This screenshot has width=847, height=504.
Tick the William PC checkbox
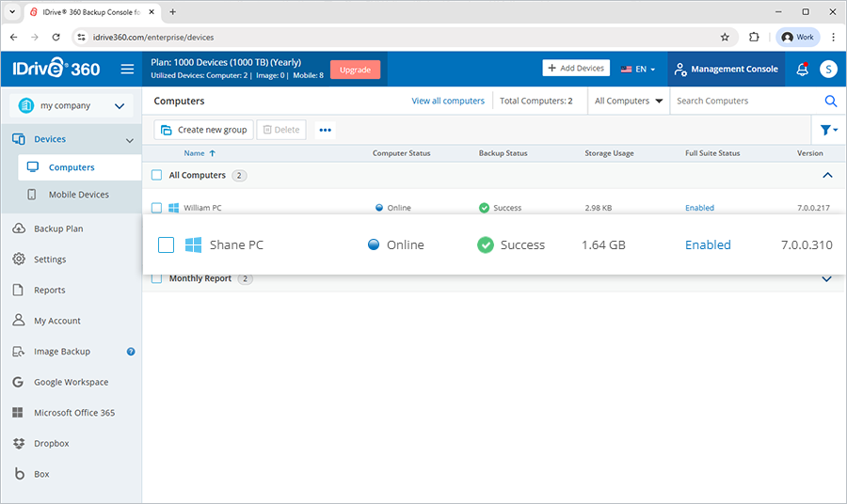(x=157, y=208)
